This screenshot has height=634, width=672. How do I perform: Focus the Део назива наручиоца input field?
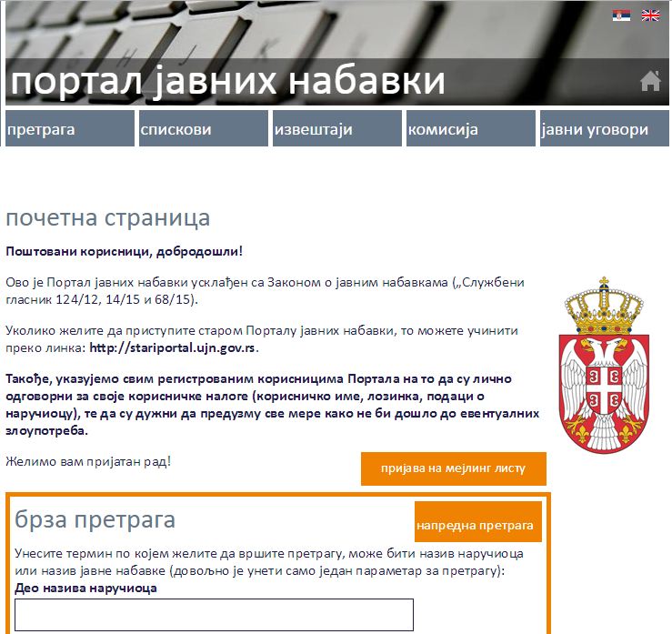point(214,615)
